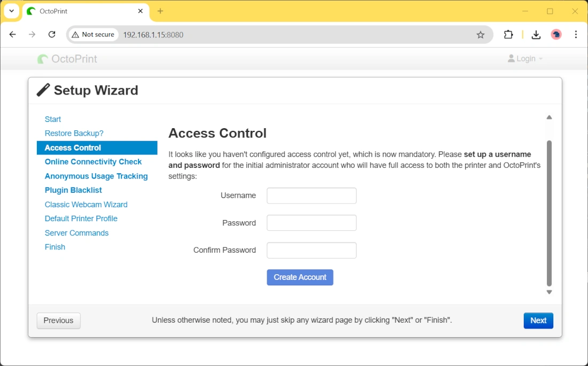Open the tab search dropdown arrow
This screenshot has height=366, width=588.
click(x=12, y=11)
